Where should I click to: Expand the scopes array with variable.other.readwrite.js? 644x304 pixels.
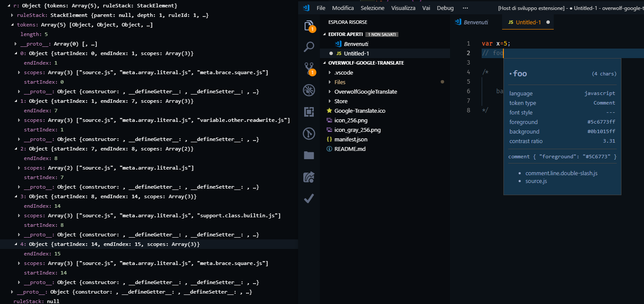(x=19, y=120)
